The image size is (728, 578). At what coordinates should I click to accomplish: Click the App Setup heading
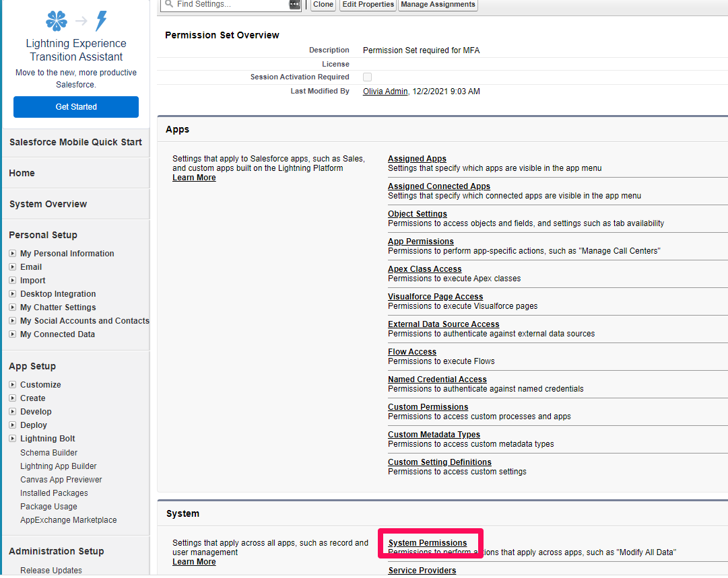click(x=32, y=367)
